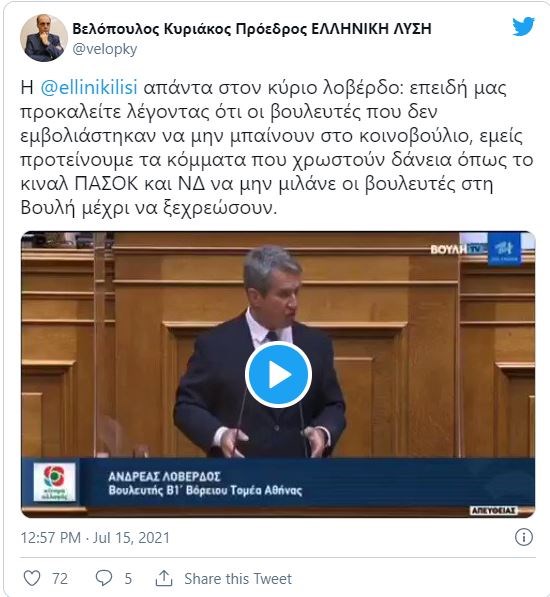Click the ΑΝΔΡΕΑΣ ΛΟΒΕΡΔΟΣ name caption
The width and height of the screenshot is (550, 597).
(164, 477)
